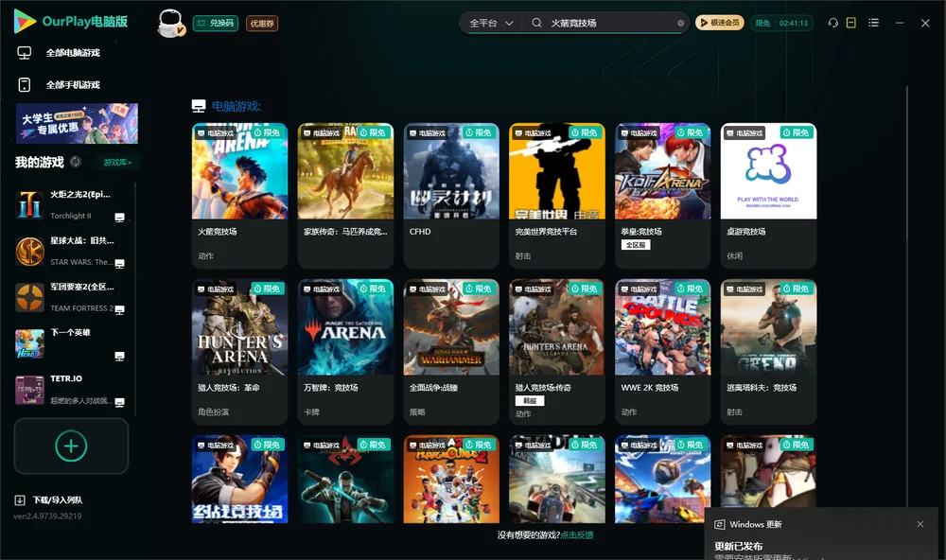This screenshot has width=946, height=560.
Task: Click the 优惠券 button
Action: point(262,23)
